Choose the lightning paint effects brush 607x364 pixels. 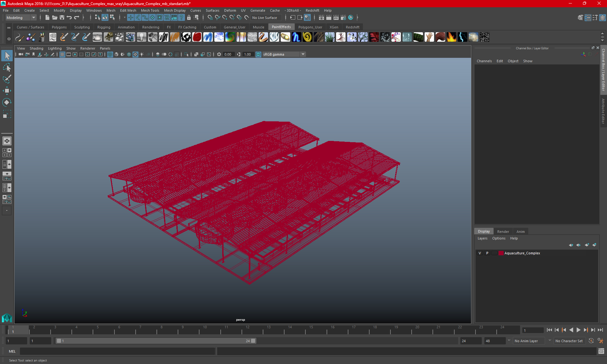[x=462, y=37]
